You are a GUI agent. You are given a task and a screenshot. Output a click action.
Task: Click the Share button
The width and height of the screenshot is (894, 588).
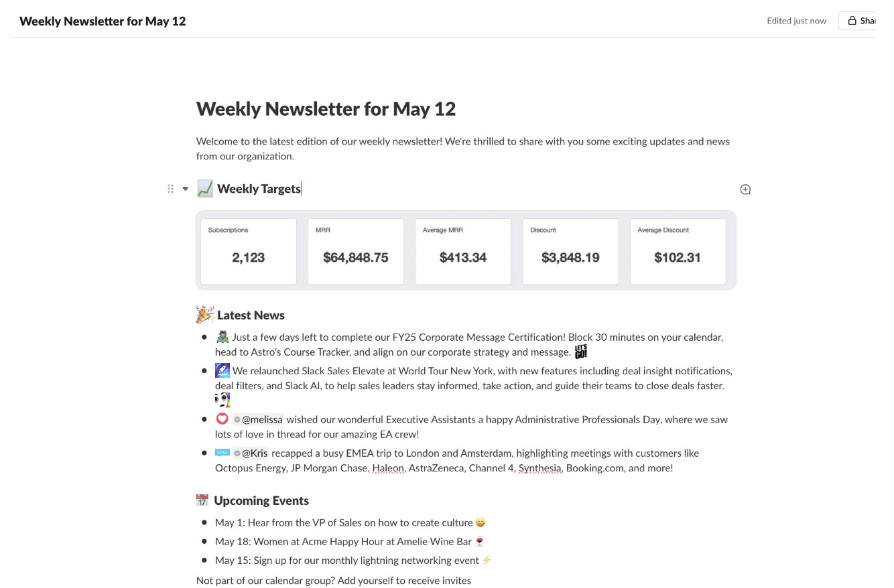865,20
